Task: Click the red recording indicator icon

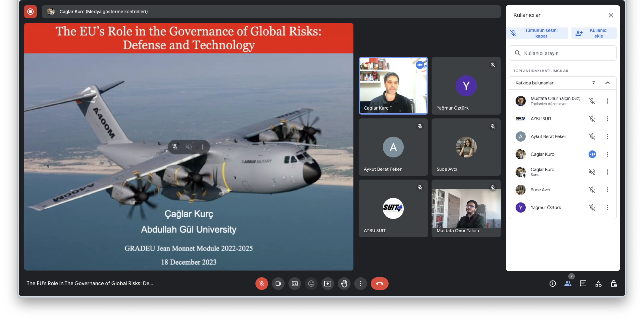Action: (x=30, y=12)
